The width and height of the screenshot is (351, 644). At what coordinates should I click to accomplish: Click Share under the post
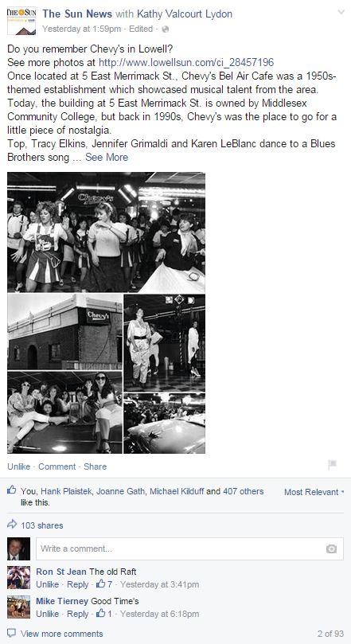pos(96,466)
